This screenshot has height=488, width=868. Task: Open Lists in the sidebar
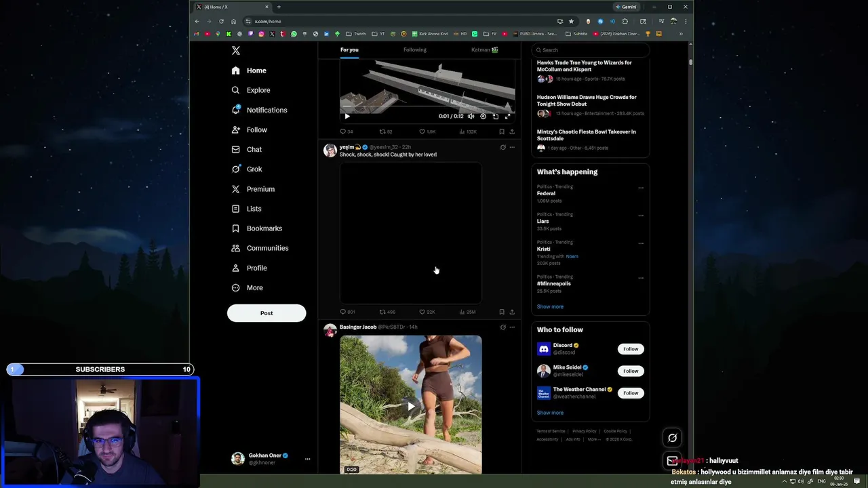(x=246, y=209)
